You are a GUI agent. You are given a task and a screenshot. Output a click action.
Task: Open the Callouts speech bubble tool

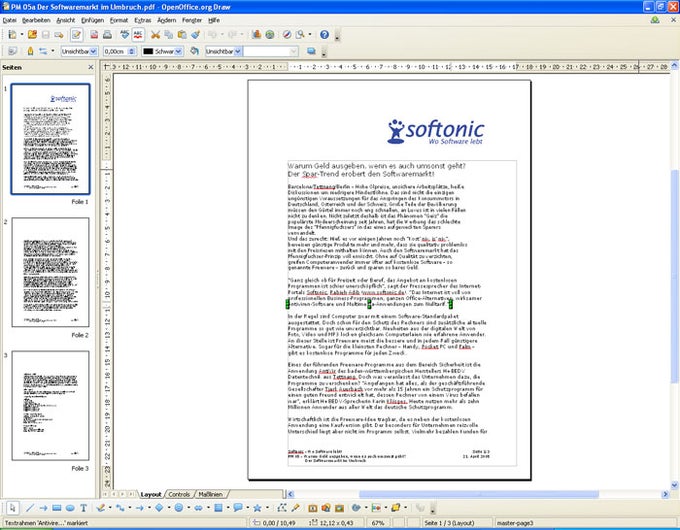[x=238, y=507]
